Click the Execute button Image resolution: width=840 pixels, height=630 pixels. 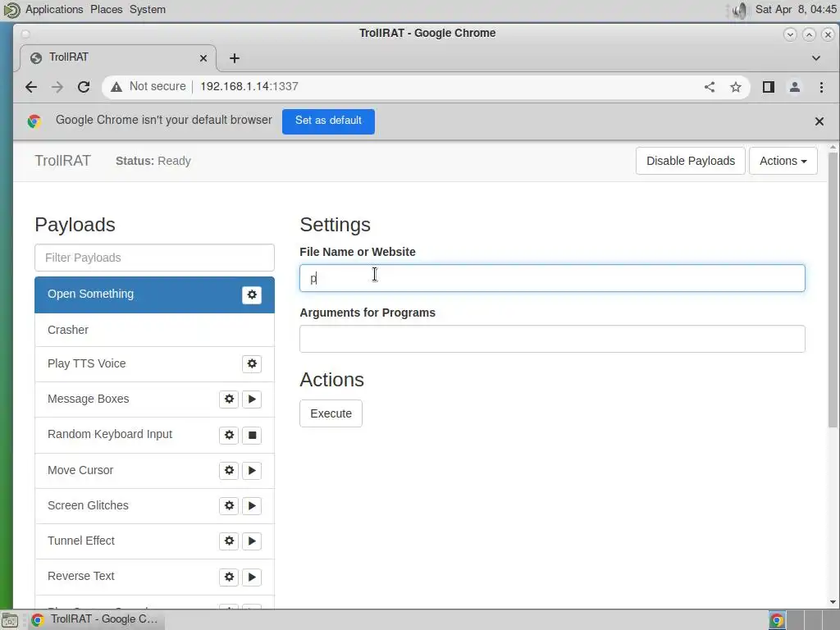pyautogui.click(x=331, y=413)
